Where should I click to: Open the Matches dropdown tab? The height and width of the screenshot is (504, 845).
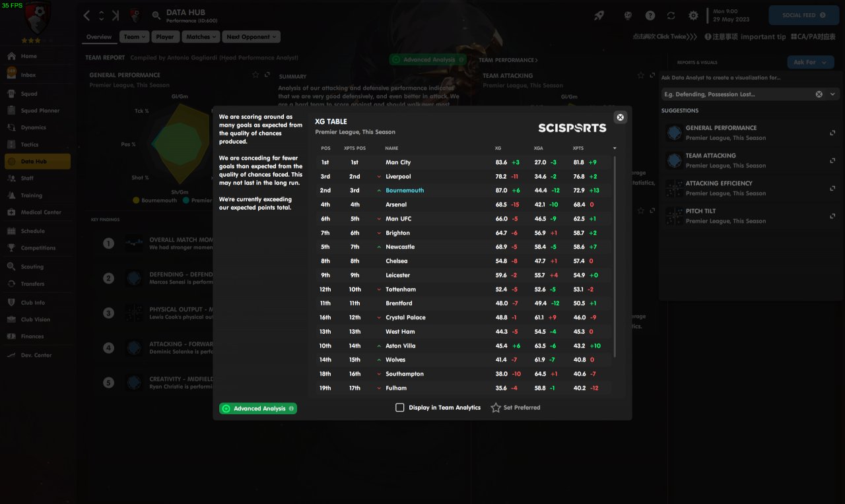tap(201, 37)
